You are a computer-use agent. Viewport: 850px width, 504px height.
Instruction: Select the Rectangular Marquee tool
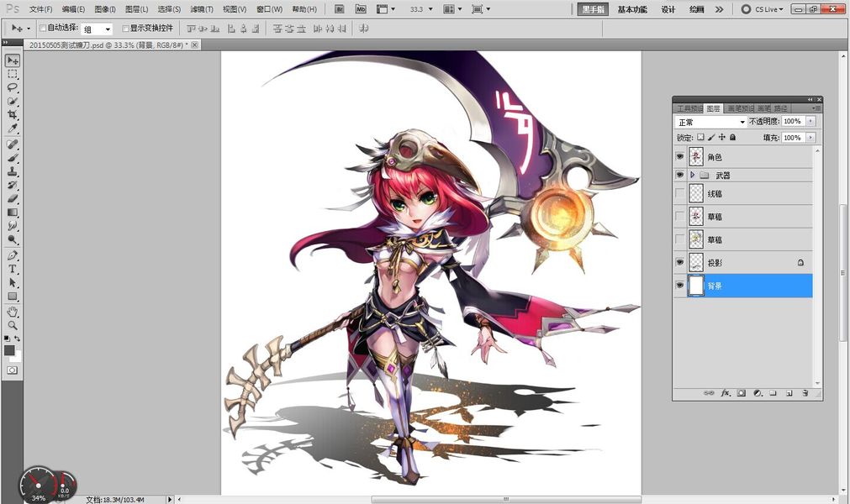pos(13,74)
